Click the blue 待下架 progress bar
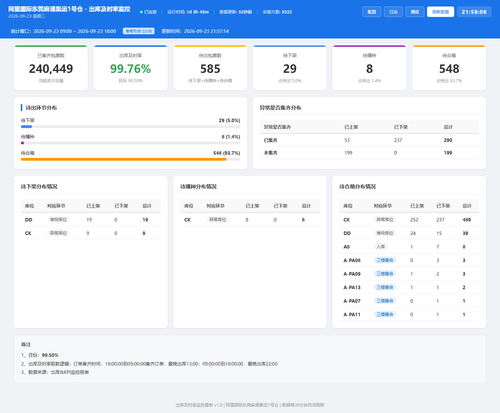 (26, 127)
